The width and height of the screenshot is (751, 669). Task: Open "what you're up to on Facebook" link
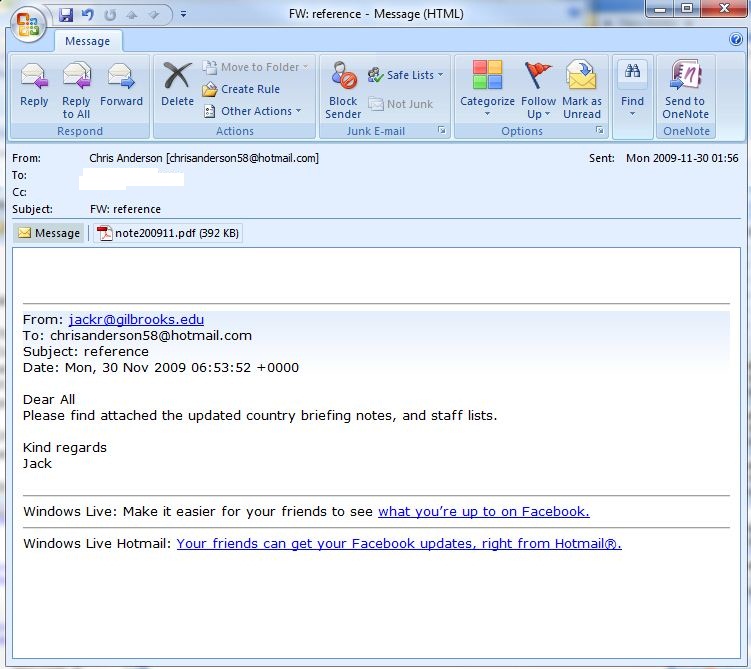pos(484,511)
